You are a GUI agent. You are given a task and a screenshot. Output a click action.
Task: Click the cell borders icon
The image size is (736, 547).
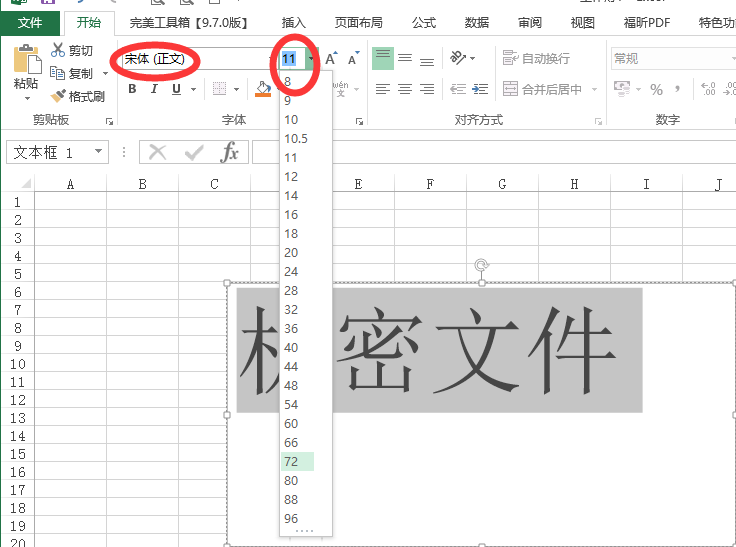pyautogui.click(x=219, y=89)
